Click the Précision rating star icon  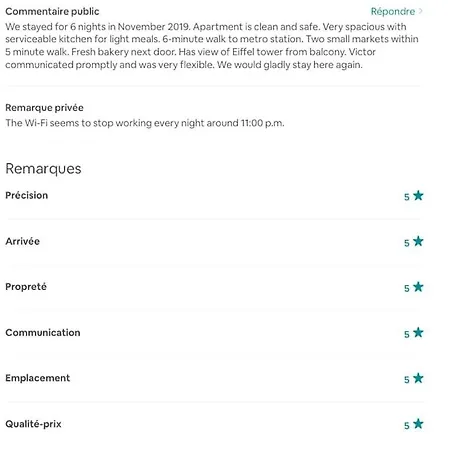click(418, 196)
